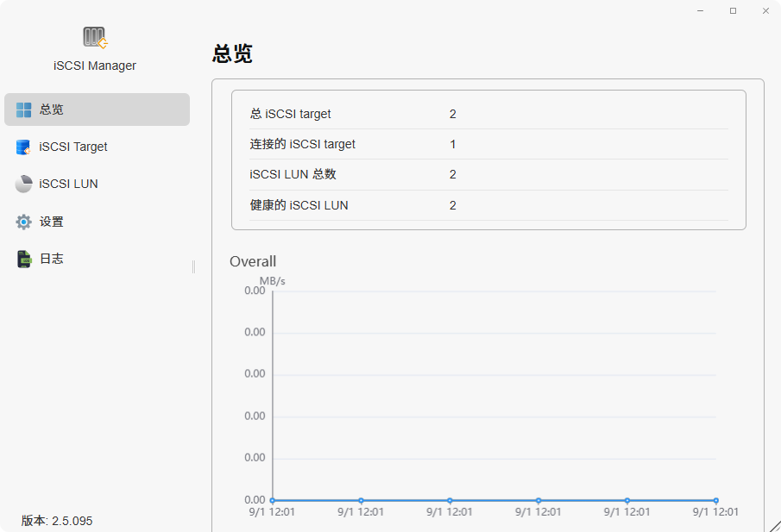The height and width of the screenshot is (532, 781).
Task: Click the Overall throughput line on the graph
Action: pyautogui.click(x=492, y=499)
